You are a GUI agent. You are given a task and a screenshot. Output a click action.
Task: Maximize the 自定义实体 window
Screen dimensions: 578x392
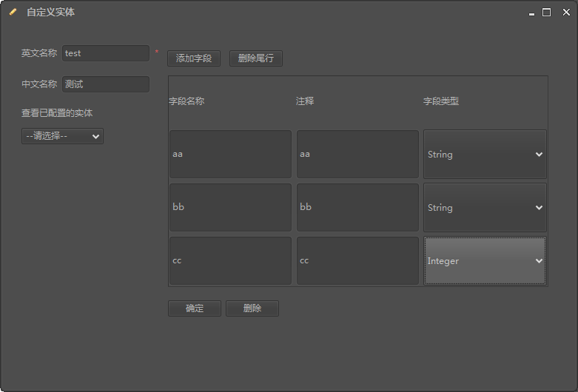pyautogui.click(x=546, y=13)
